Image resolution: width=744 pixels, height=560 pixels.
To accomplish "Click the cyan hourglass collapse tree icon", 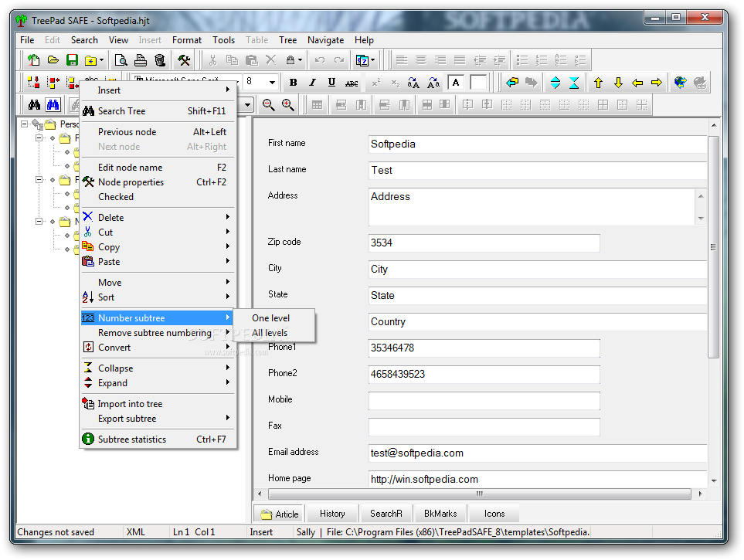I will 574,83.
